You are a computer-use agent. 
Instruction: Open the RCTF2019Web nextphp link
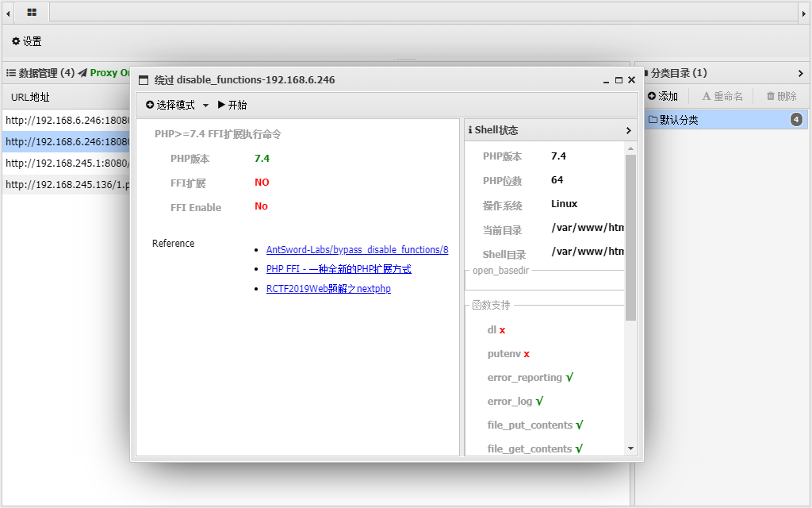click(x=328, y=289)
